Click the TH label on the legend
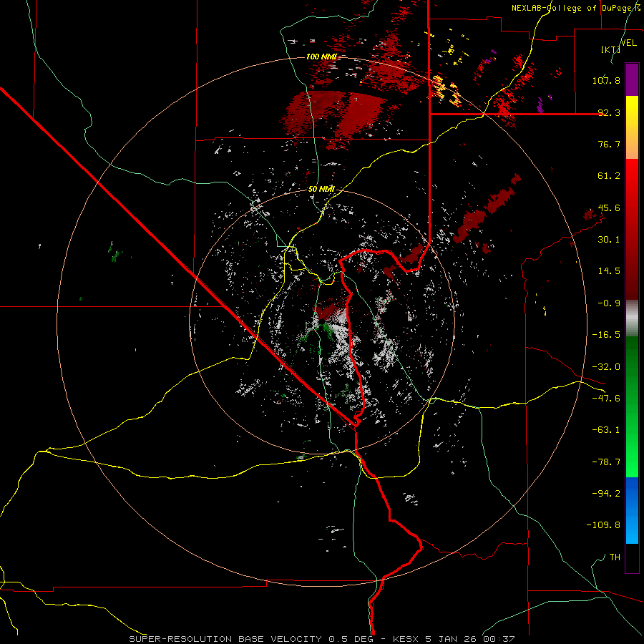The height and width of the screenshot is (644, 644). coord(615,557)
